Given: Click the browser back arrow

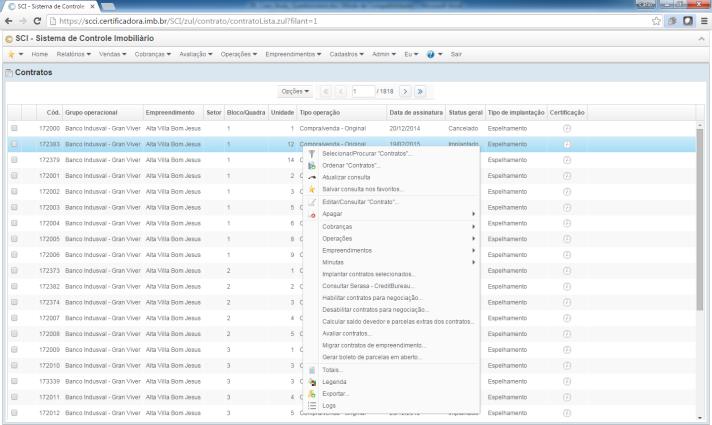Looking at the screenshot, I should click(x=9, y=21).
